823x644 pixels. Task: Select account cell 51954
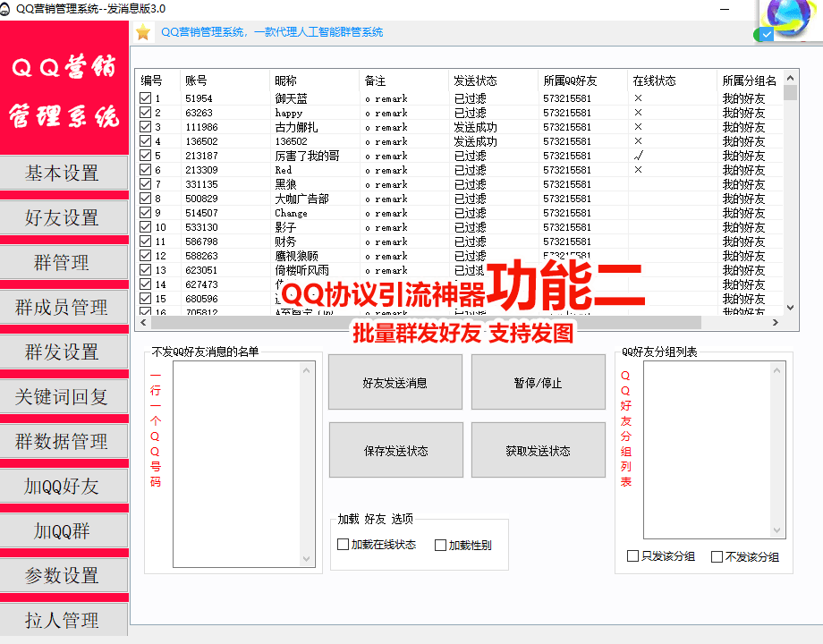(x=199, y=98)
